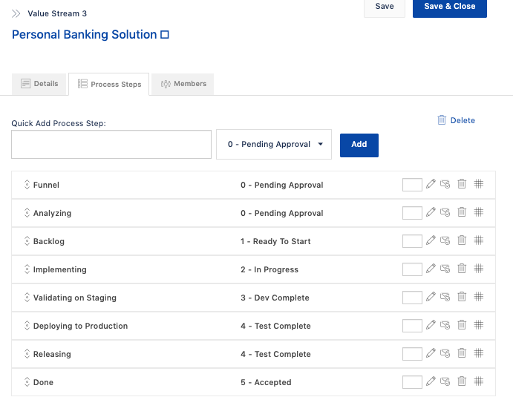Click the Delete link above the list

456,120
